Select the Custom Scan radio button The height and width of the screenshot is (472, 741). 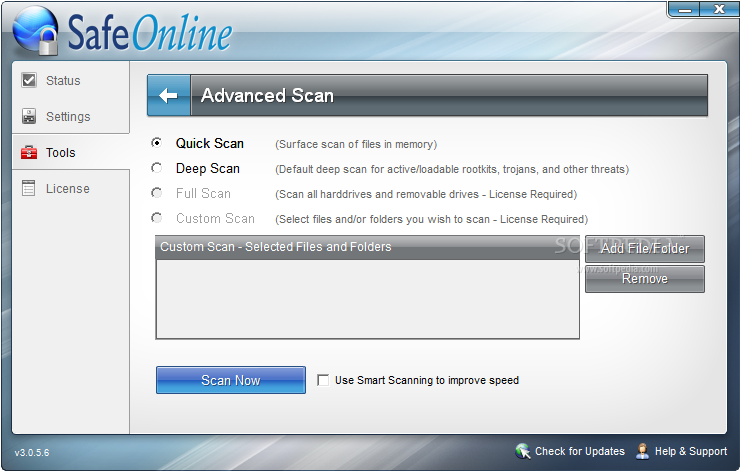pyautogui.click(x=156, y=218)
